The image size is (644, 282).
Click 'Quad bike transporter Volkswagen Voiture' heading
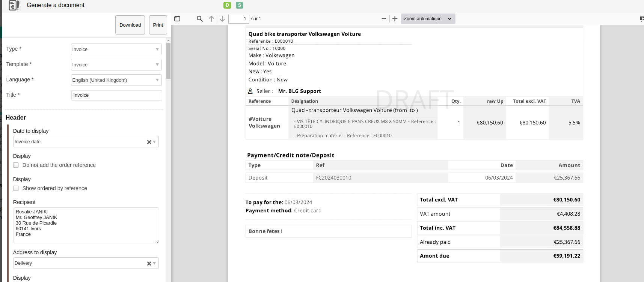pyautogui.click(x=305, y=34)
